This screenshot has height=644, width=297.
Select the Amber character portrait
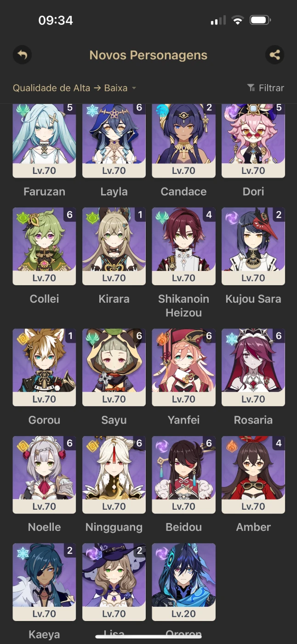point(253,468)
